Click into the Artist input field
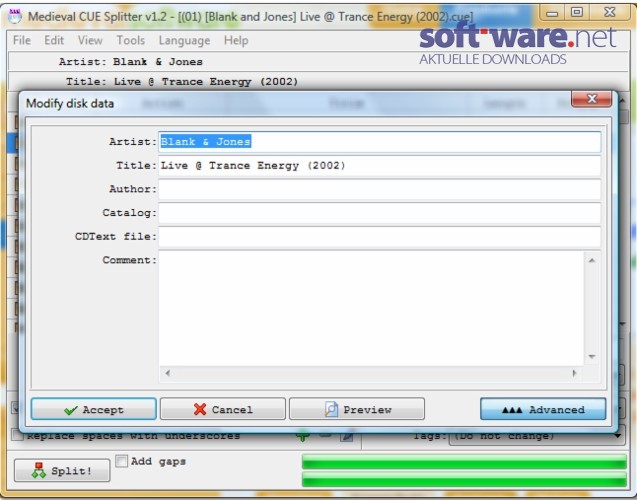Image resolution: width=637 pixels, height=500 pixels. pos(379,142)
